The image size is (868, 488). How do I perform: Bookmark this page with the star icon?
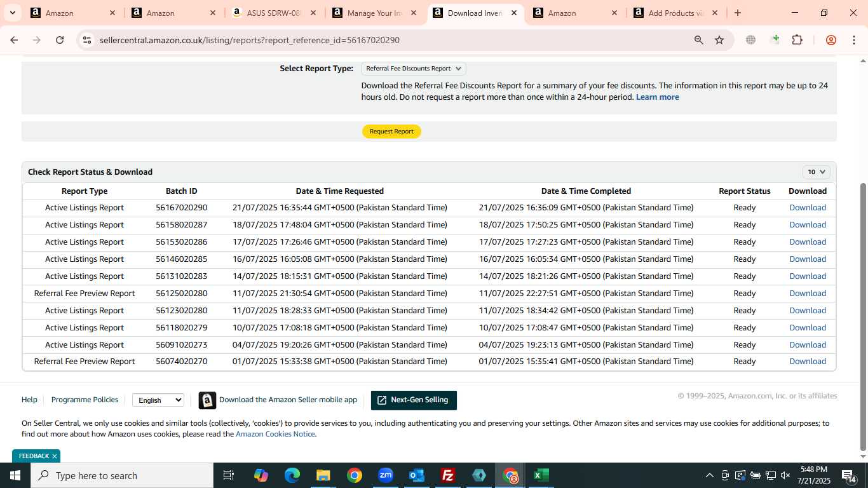tap(719, 40)
